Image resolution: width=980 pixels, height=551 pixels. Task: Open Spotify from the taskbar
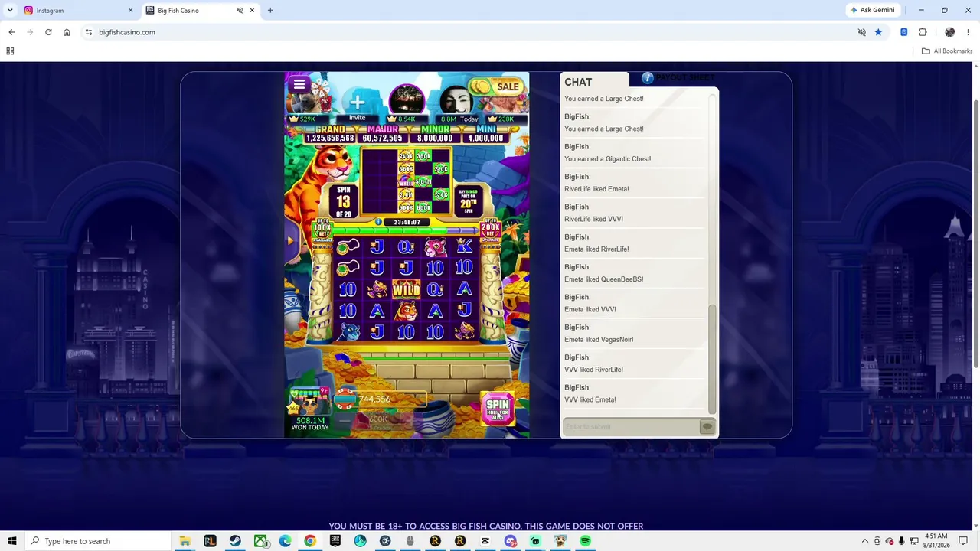(585, 541)
